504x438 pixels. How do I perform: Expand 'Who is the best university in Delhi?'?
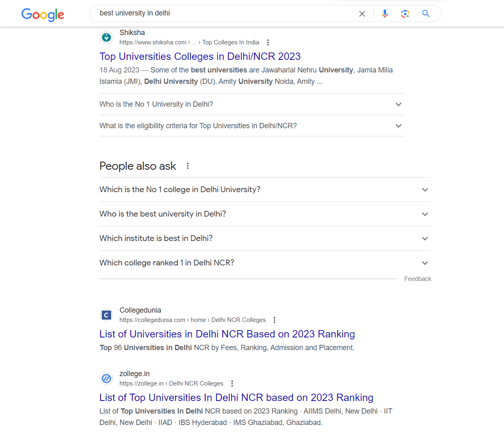(265, 214)
